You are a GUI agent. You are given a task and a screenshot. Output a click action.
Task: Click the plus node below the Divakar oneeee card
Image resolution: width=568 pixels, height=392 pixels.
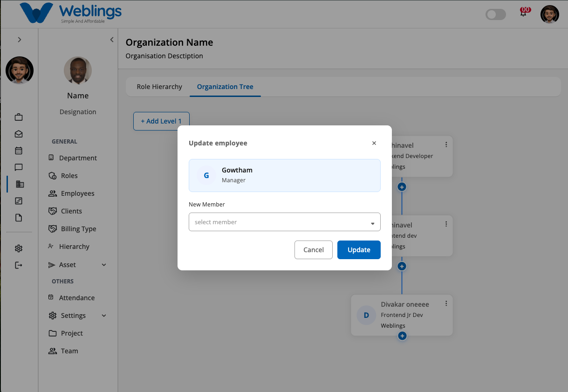click(402, 336)
